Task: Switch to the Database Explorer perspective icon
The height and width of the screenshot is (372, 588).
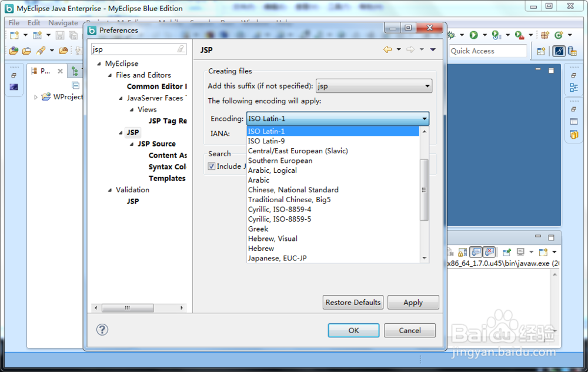Action: coord(572,51)
